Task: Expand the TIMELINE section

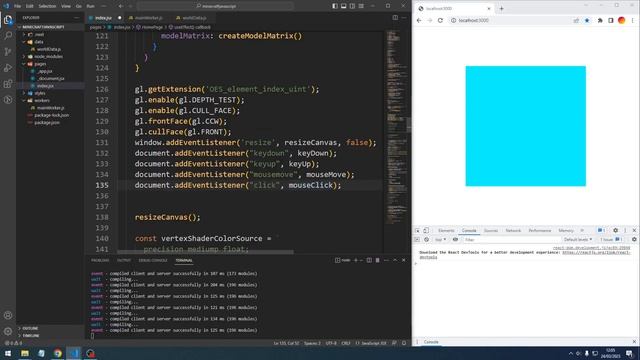Action: pyautogui.click(x=31, y=336)
